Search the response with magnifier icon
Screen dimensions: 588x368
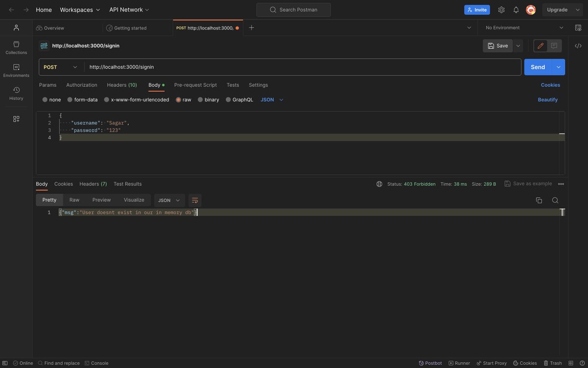(x=555, y=200)
